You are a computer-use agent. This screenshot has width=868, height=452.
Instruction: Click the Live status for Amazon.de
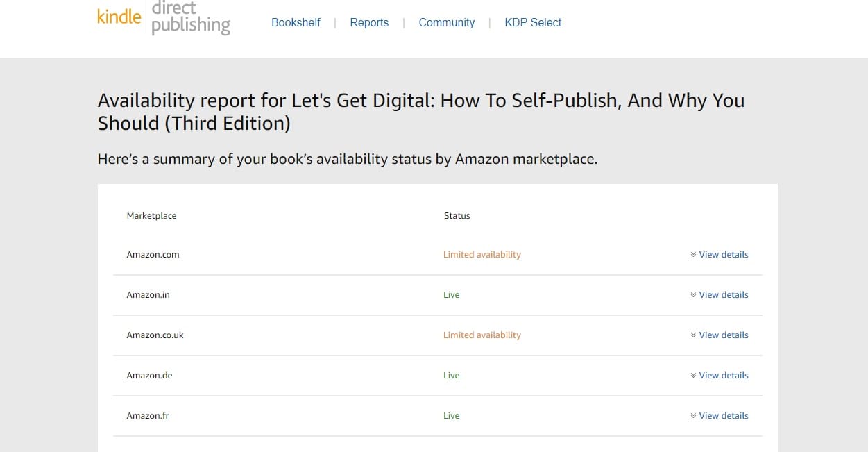(452, 376)
